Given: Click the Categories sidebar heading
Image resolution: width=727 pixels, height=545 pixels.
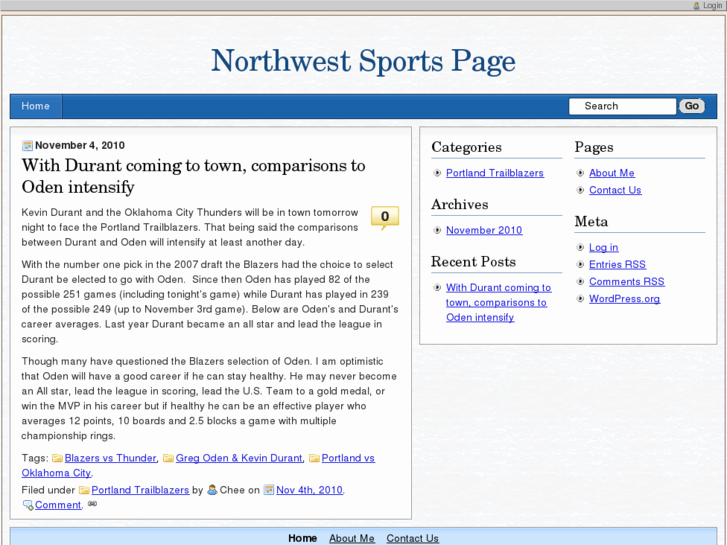Looking at the screenshot, I should point(466,147).
